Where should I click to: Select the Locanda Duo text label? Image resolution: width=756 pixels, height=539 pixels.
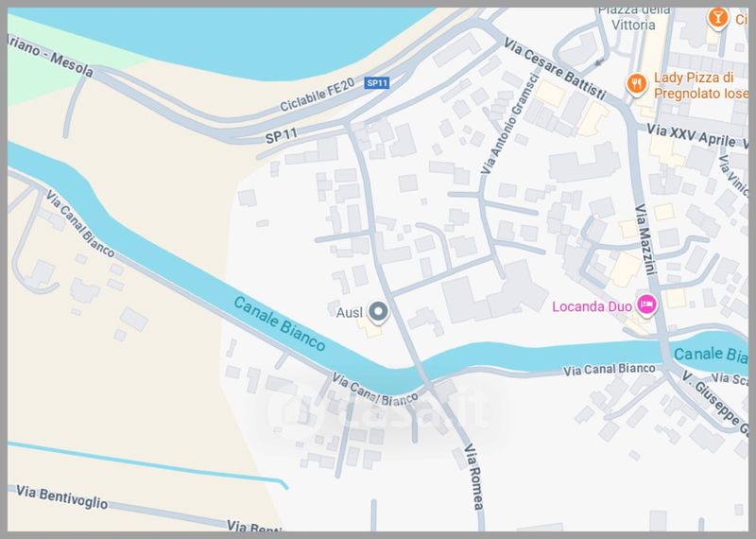pyautogui.click(x=593, y=306)
